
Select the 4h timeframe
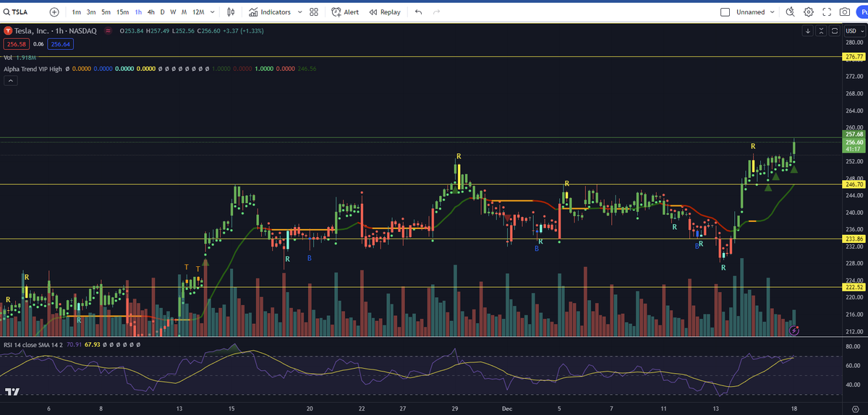[x=150, y=12]
